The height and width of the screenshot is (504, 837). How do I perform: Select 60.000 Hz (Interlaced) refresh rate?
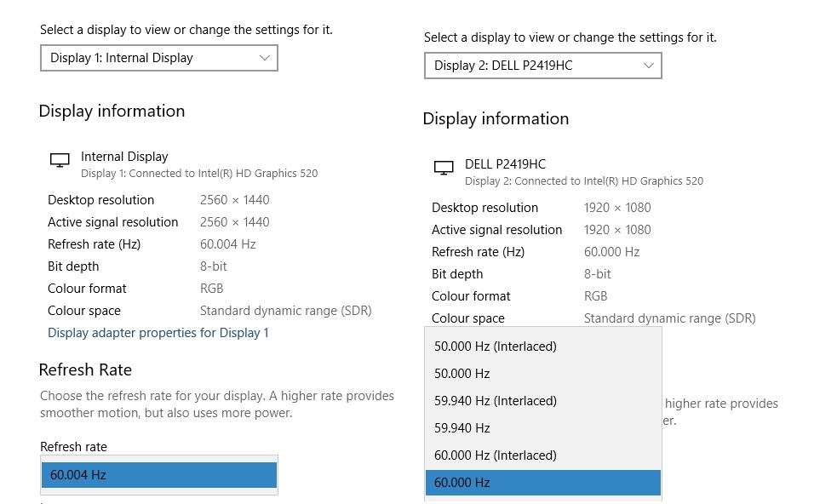point(543,455)
